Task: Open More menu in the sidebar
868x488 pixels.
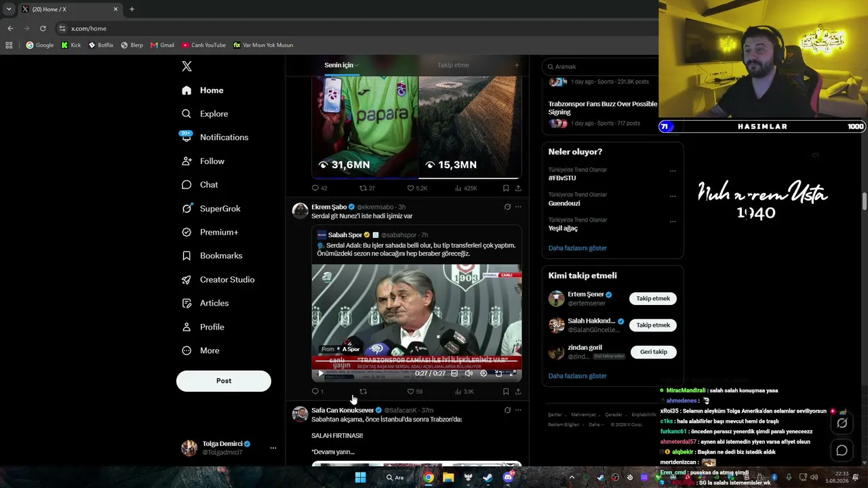Action: click(201, 351)
